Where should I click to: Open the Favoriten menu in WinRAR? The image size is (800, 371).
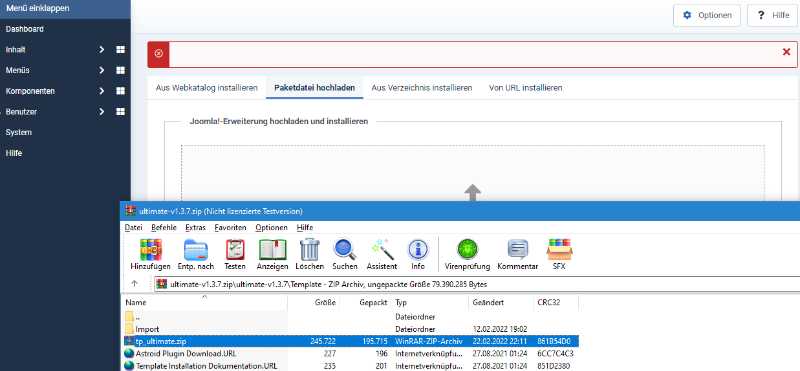[230, 227]
